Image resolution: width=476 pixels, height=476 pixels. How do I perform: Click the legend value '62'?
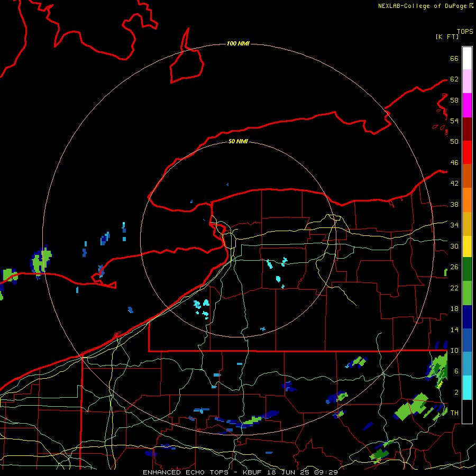click(454, 79)
